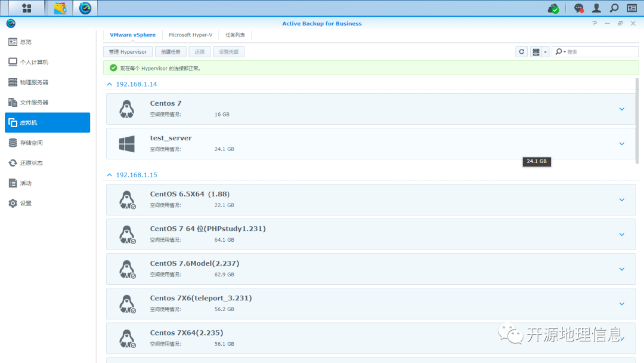Image resolution: width=644 pixels, height=363 pixels.
Task: Select the test_server VM name
Action: tap(171, 138)
